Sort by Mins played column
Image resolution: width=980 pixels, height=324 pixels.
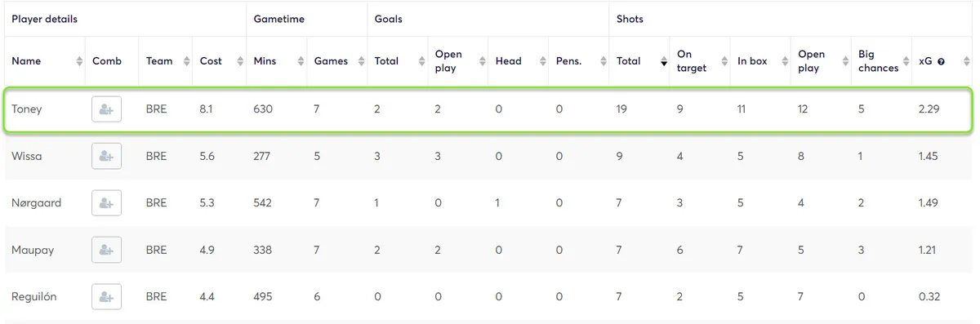coord(277,61)
